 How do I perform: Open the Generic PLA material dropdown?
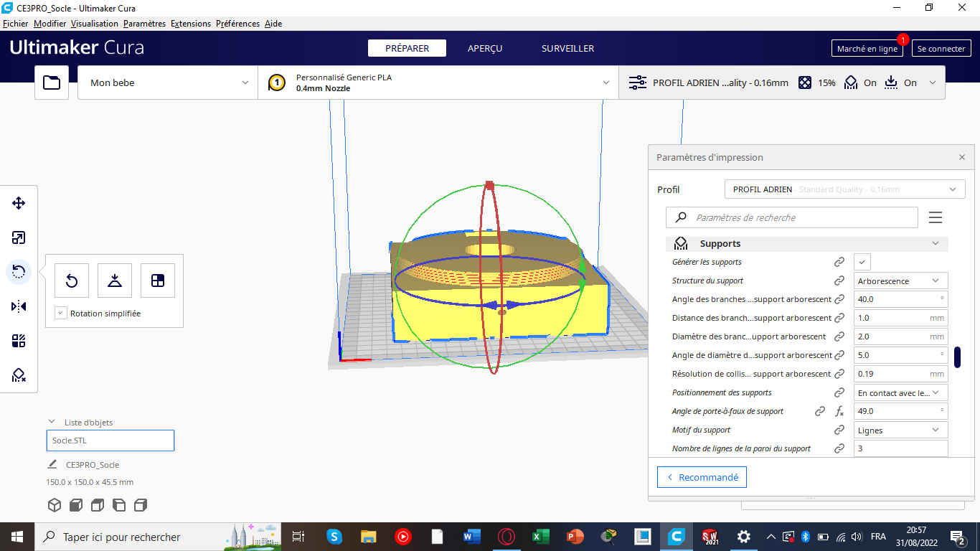pos(438,83)
